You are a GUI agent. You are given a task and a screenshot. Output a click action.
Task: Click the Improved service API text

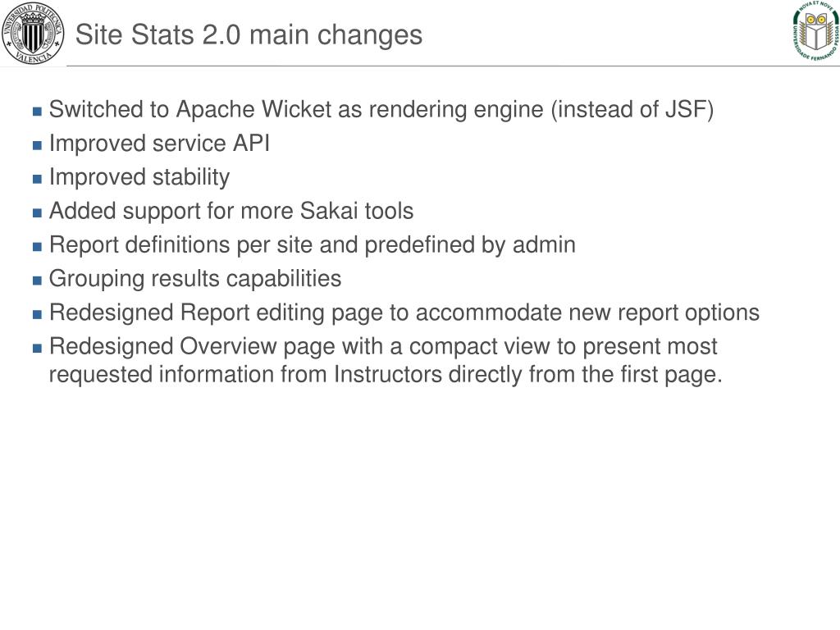(160, 144)
